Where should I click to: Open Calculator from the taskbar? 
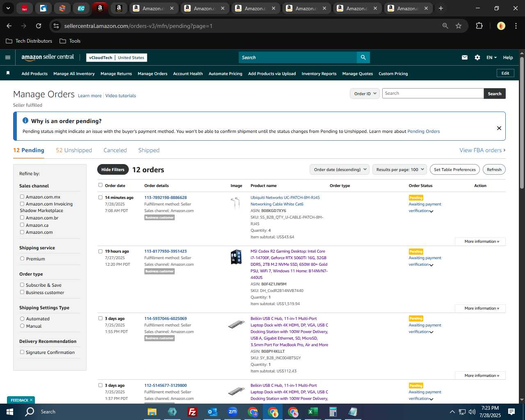[x=333, y=412]
